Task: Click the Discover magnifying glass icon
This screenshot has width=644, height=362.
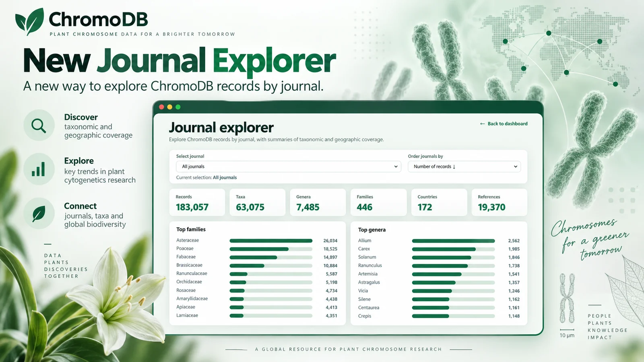Action: [39, 125]
